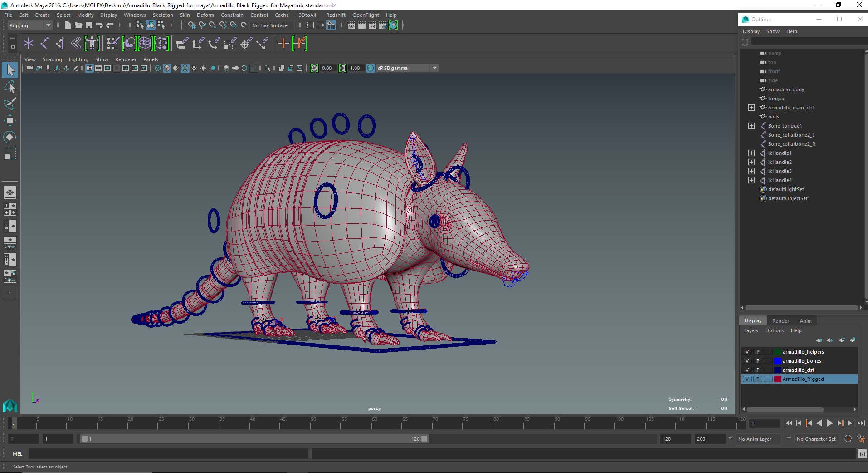Toggle visibility V of Armadillo_Rigged layer
Image resolution: width=868 pixels, height=473 pixels.
click(x=747, y=379)
